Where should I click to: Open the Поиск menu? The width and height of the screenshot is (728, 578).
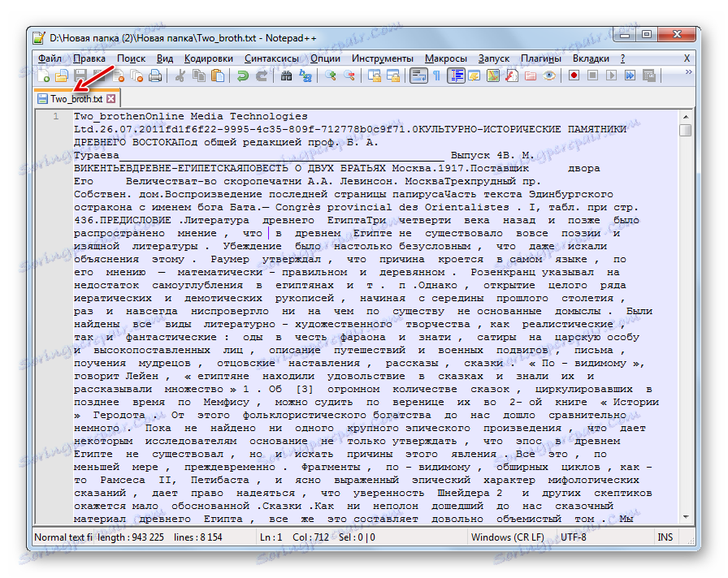(131, 58)
